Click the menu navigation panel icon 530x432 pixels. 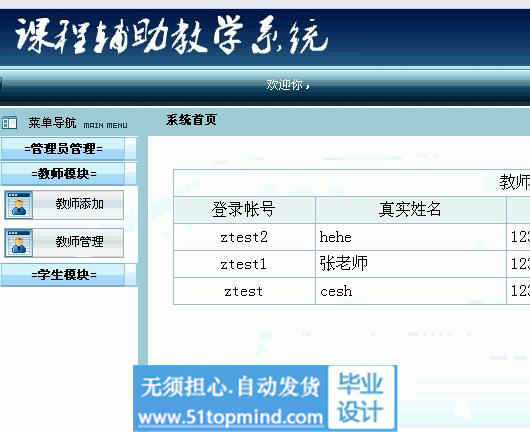click(9, 122)
